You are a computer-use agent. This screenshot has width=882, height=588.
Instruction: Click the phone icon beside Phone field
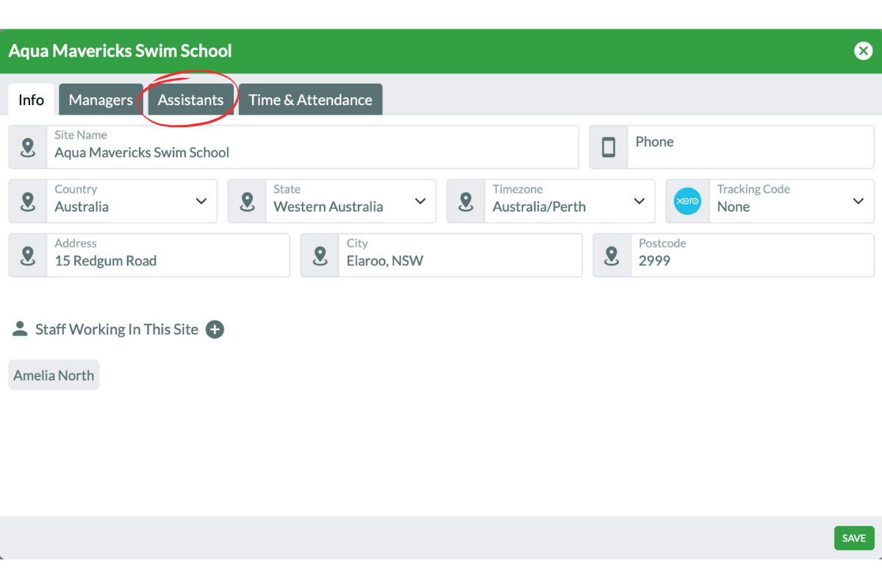[609, 147]
